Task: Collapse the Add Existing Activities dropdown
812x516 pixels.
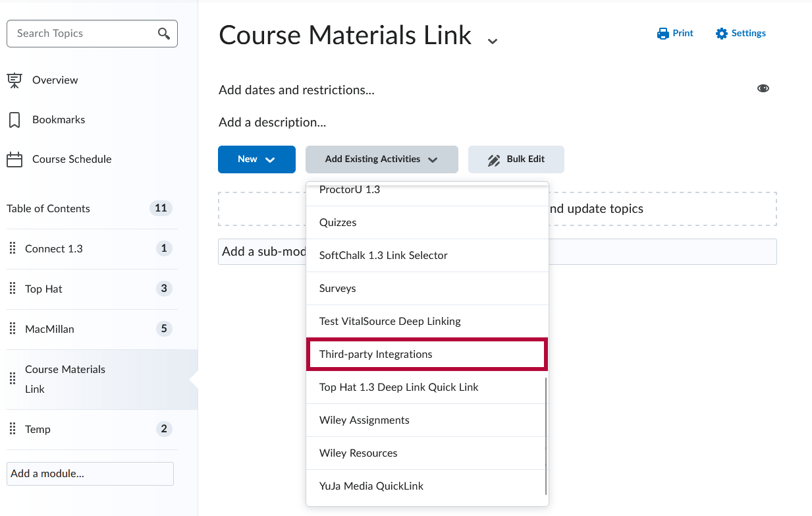Action: click(381, 159)
